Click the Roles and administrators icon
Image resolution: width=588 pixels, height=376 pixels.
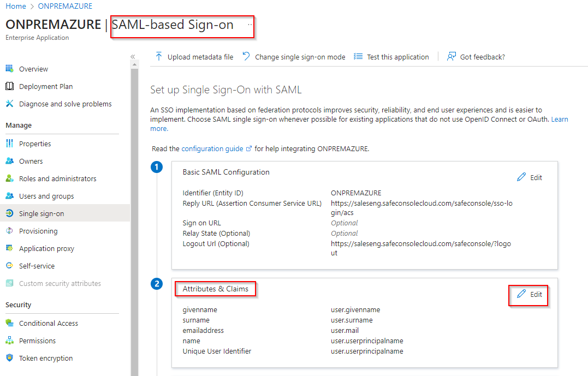9,178
